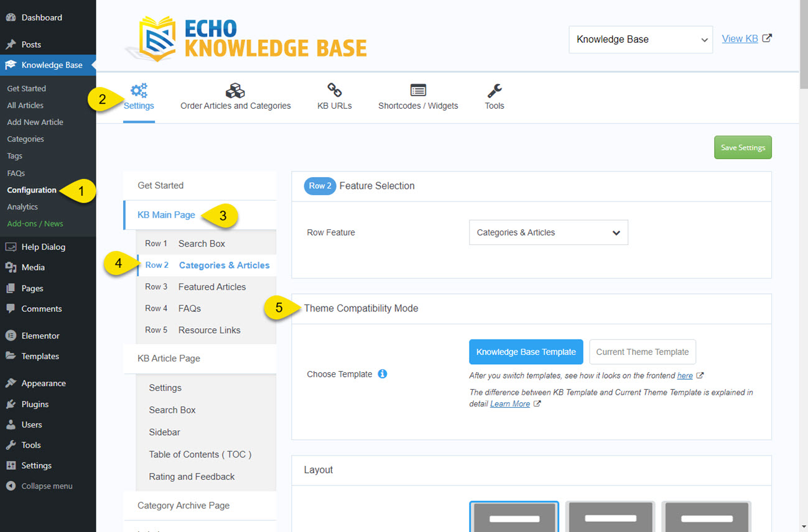Click the Plugins plug icon
808x532 pixels.
point(11,404)
